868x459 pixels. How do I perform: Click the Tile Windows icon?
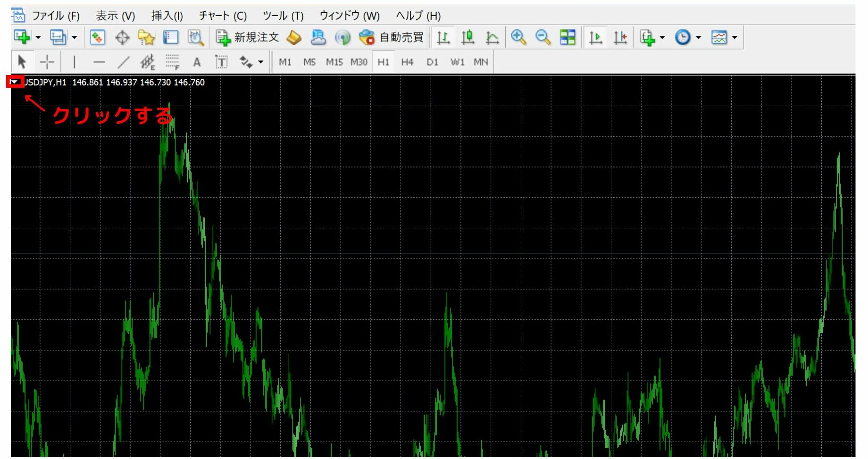pos(568,37)
